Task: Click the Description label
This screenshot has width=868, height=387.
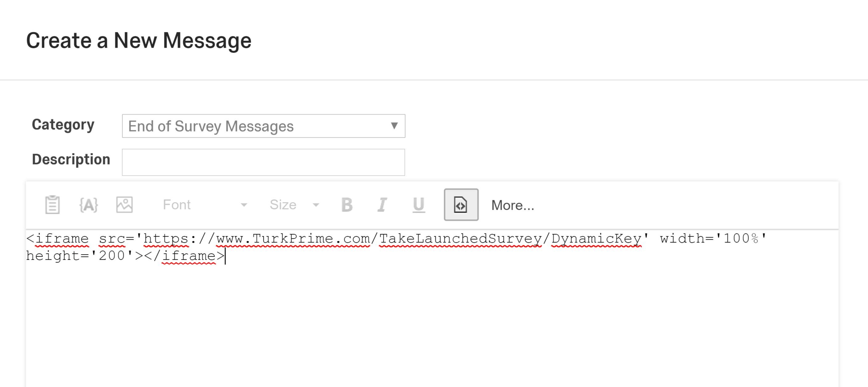Action: 71,159
